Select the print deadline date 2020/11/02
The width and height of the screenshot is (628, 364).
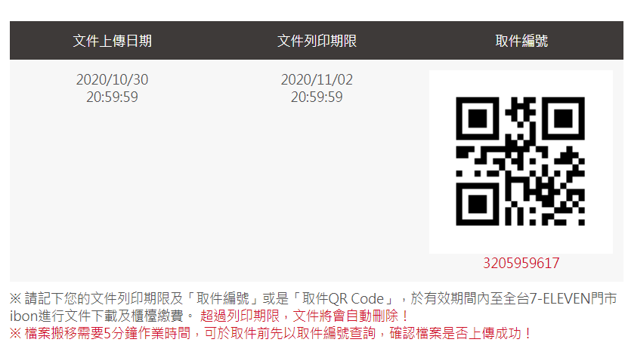[317, 80]
